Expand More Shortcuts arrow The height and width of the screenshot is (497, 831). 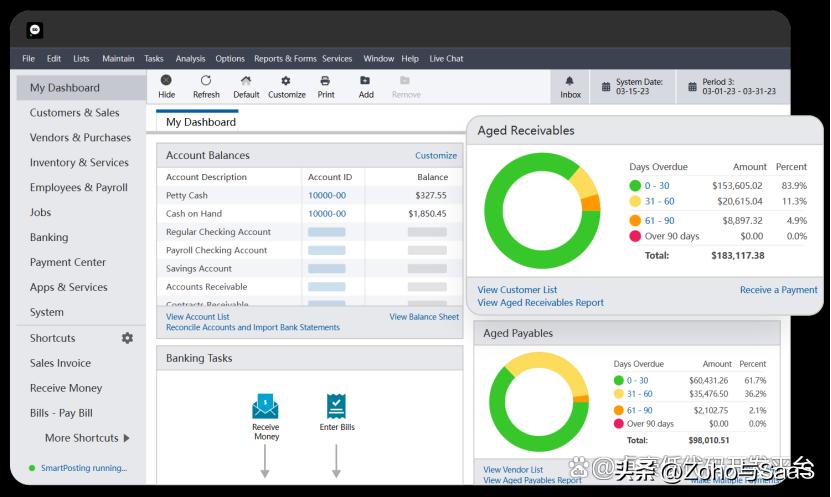tap(127, 438)
